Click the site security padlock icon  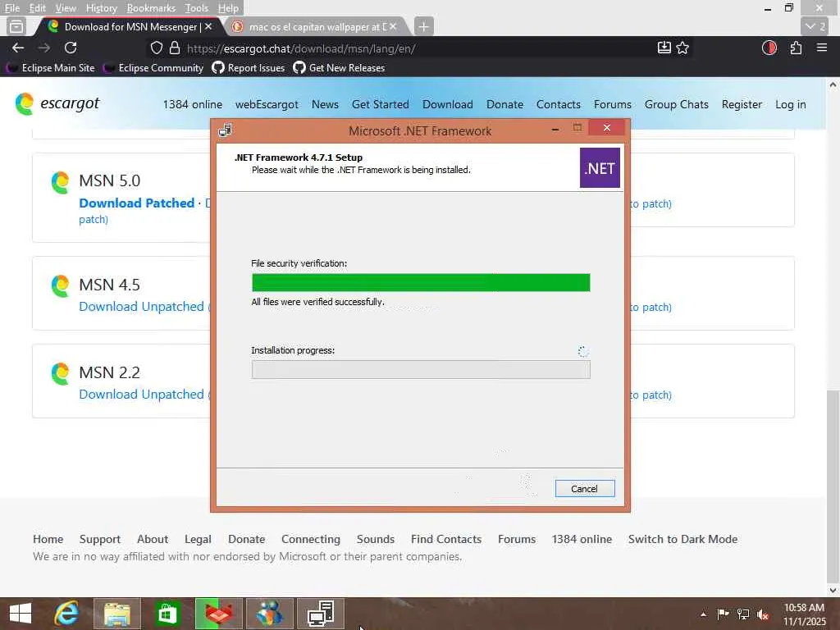click(x=175, y=48)
